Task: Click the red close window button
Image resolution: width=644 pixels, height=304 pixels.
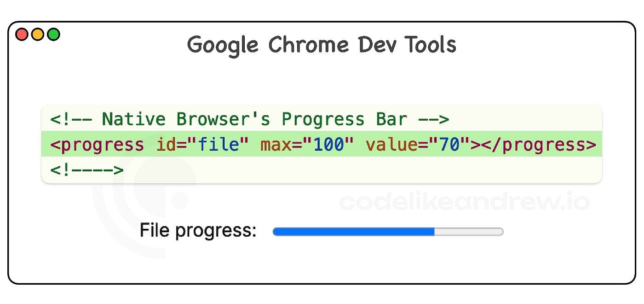Action: [22, 35]
